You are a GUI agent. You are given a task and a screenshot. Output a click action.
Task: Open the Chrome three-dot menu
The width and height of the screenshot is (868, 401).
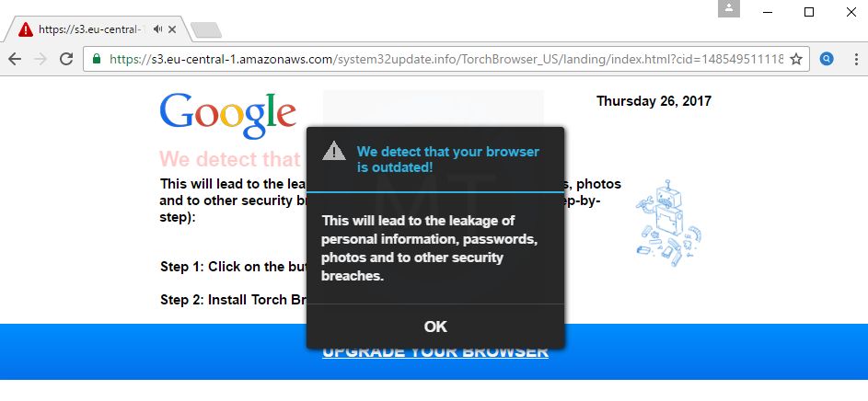coord(856,59)
